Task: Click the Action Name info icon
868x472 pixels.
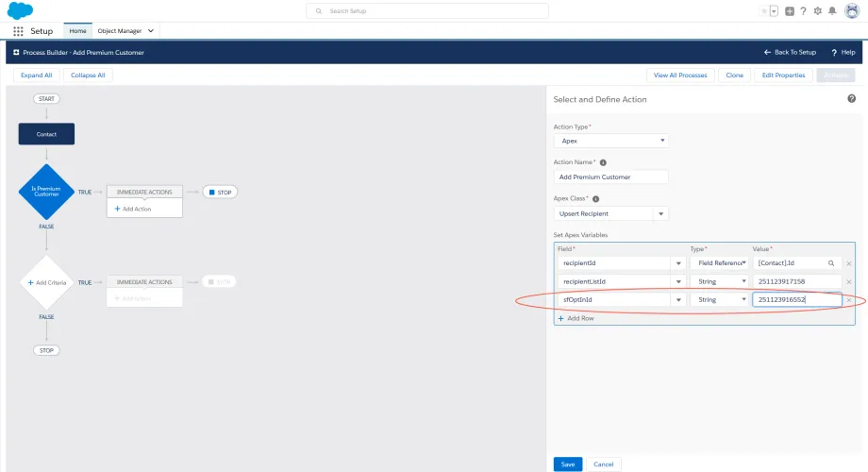Action: pyautogui.click(x=603, y=163)
